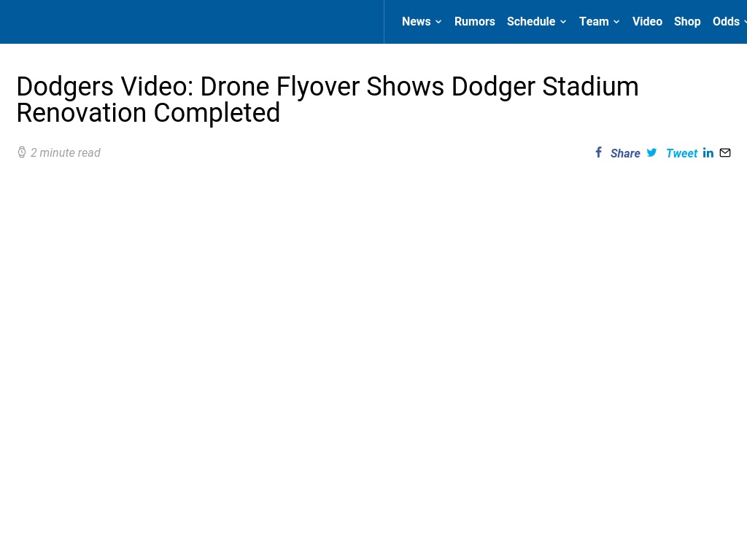Expand the Team menu chevron
The image size is (747, 560).
(x=616, y=22)
